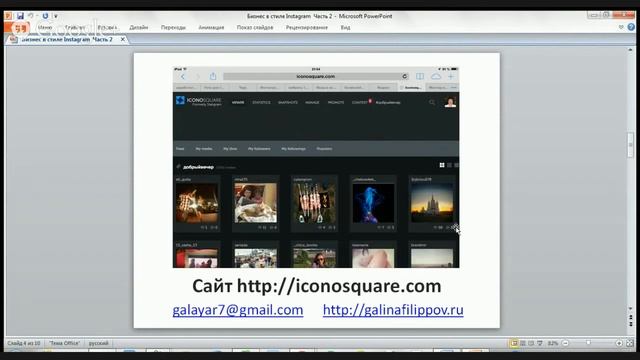Click the person with cat photo thumbnail
The height and width of the screenshot is (360, 640).
[256, 203]
